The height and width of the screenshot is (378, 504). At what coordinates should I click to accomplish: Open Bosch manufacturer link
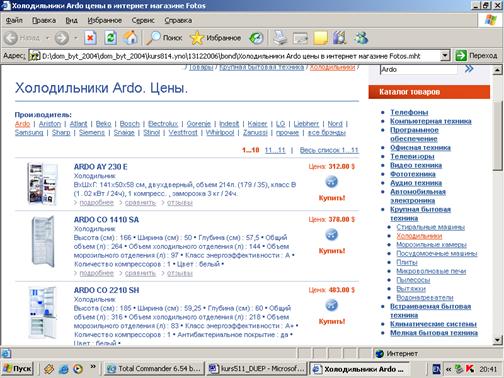click(129, 124)
